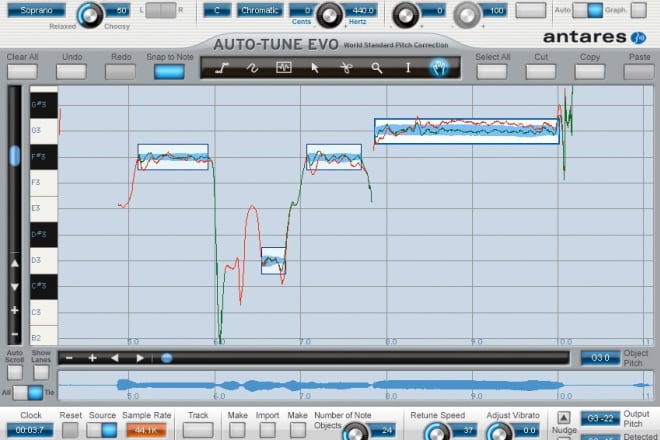
Task: Open the Soprano input type dropdown
Action: click(37, 10)
